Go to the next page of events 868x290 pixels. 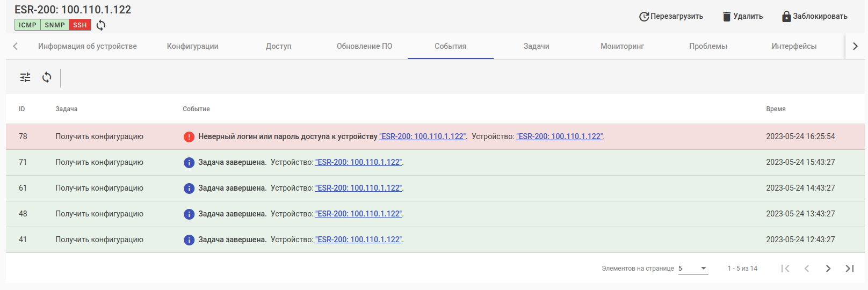pos(828,269)
